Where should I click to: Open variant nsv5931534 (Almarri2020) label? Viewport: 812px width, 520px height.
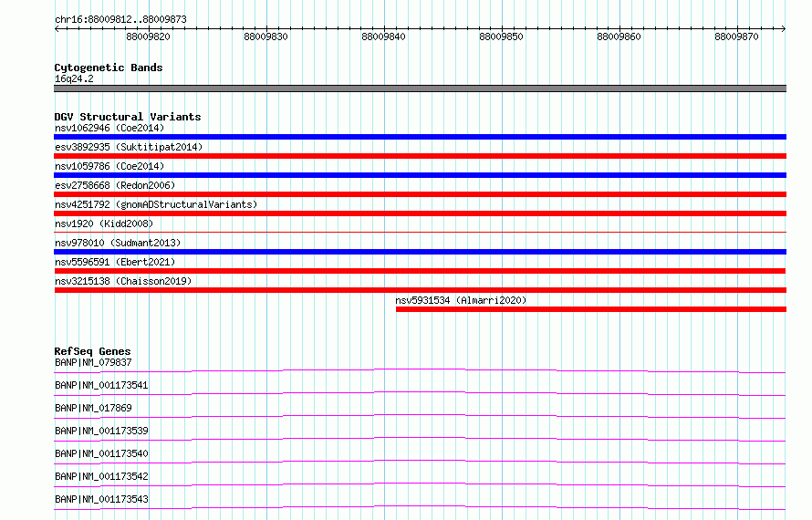(461, 300)
